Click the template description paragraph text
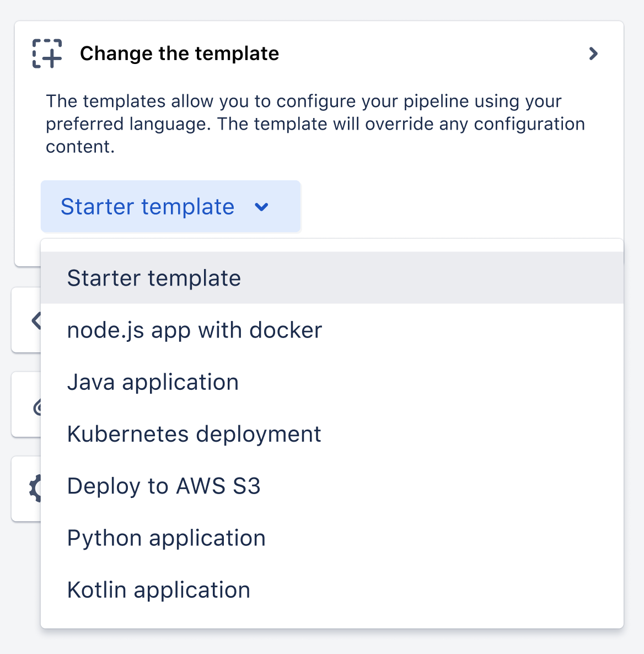The image size is (644, 654). (315, 124)
